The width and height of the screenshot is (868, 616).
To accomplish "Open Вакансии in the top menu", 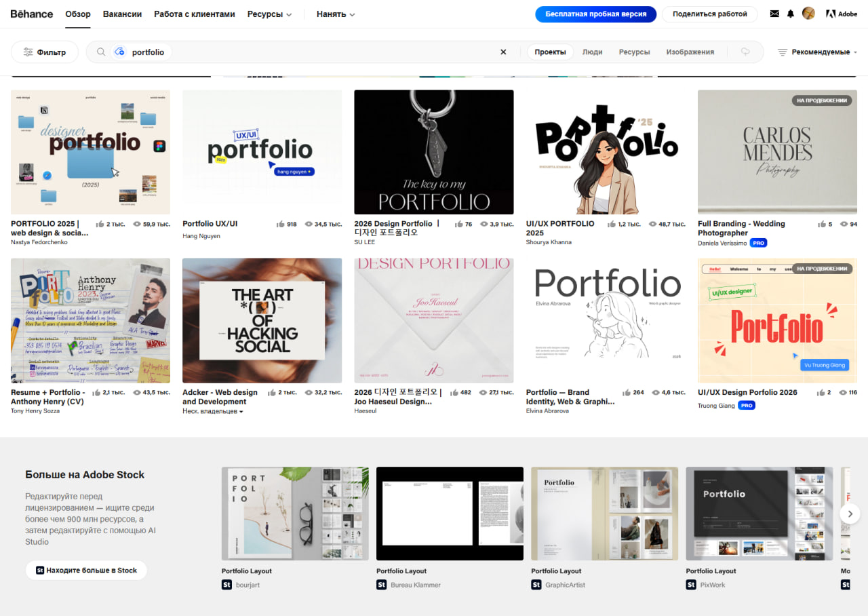I will (x=122, y=14).
